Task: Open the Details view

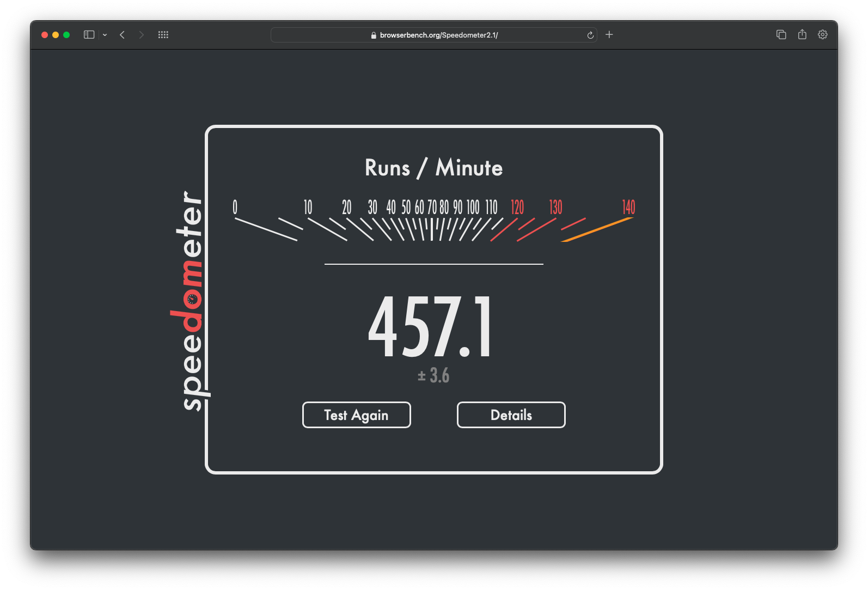Action: coord(511,415)
